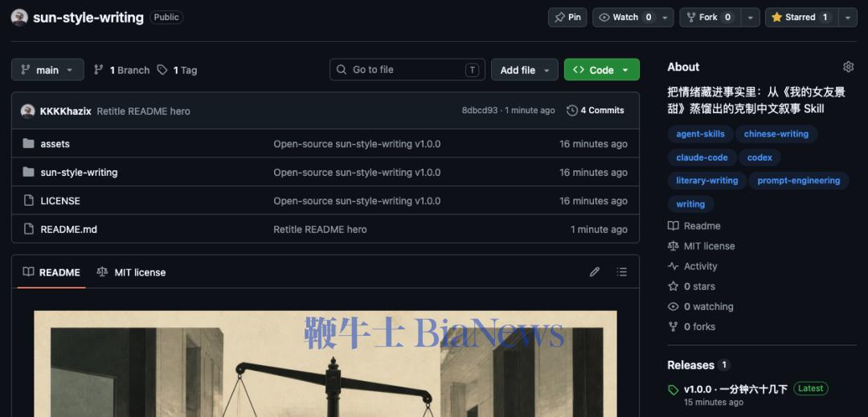Image resolution: width=868 pixels, height=417 pixels.
Task: View 1 Tag link
Action: 177,70
